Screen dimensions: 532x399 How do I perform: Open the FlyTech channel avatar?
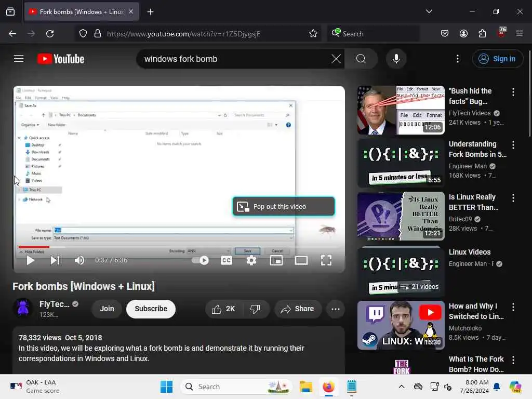pyautogui.click(x=23, y=308)
